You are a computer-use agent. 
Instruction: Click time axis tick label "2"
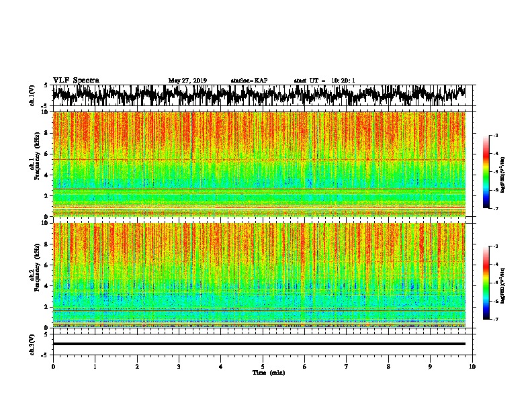[x=137, y=367]
